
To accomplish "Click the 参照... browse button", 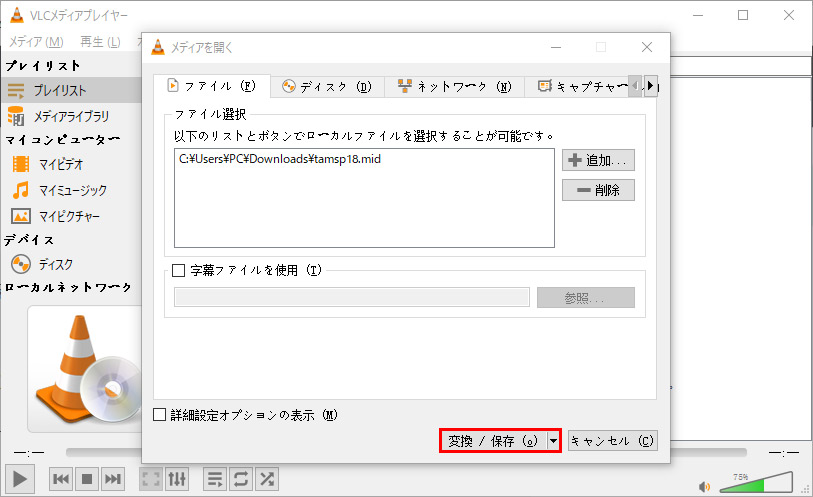I will (585, 297).
